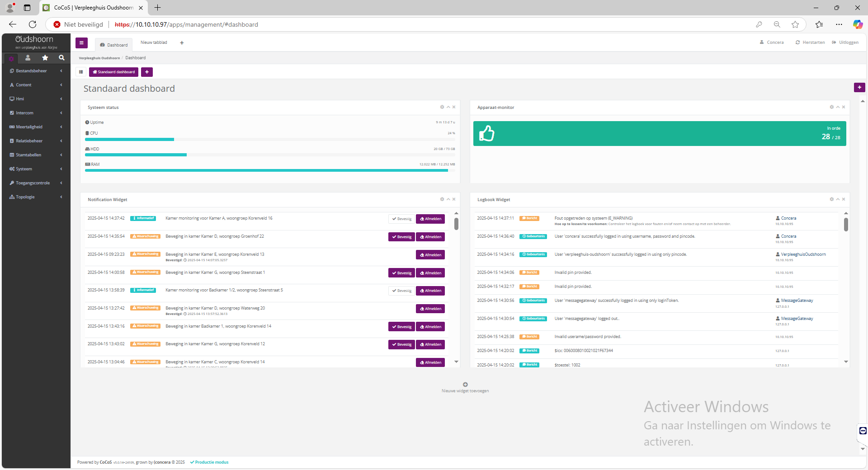This screenshot has width=868, height=470.
Task: Toggle the purple hamburger menu button
Action: [81, 43]
